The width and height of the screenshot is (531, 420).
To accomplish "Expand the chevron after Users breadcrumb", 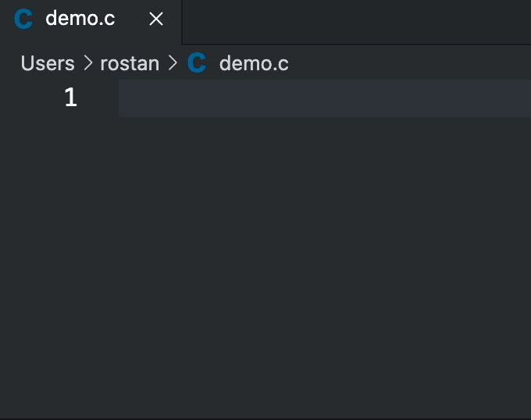I will 87,63.
